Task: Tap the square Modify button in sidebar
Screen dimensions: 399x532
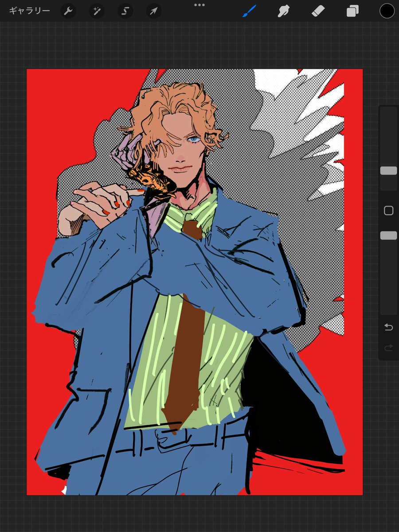Action: (x=388, y=211)
